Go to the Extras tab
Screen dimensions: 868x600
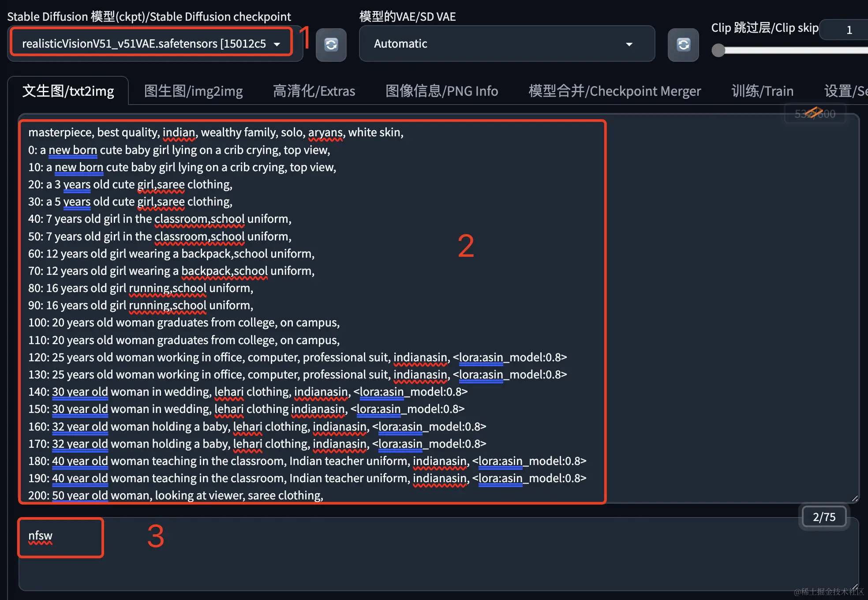click(314, 91)
